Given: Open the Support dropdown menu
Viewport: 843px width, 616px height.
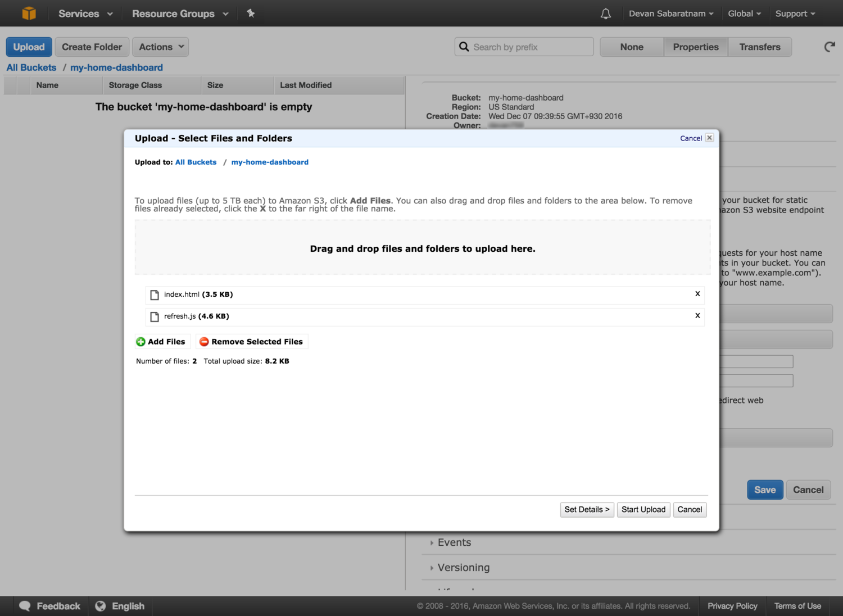Looking at the screenshot, I should pos(795,13).
